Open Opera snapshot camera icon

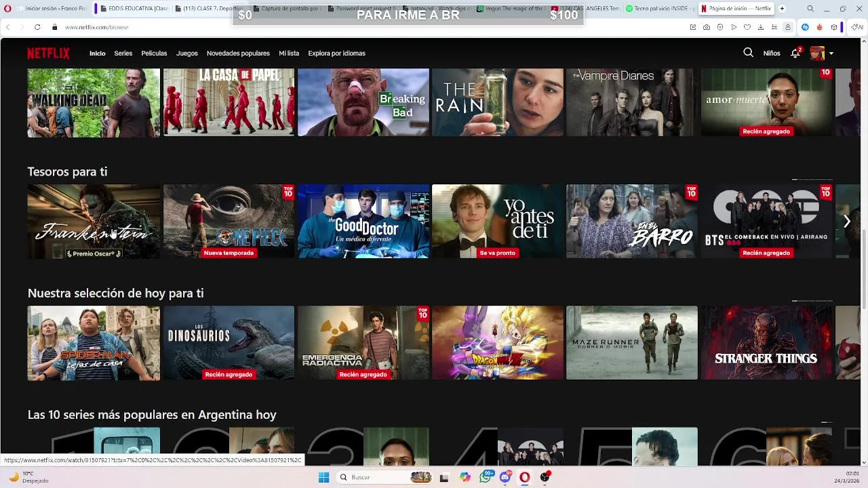(x=707, y=27)
